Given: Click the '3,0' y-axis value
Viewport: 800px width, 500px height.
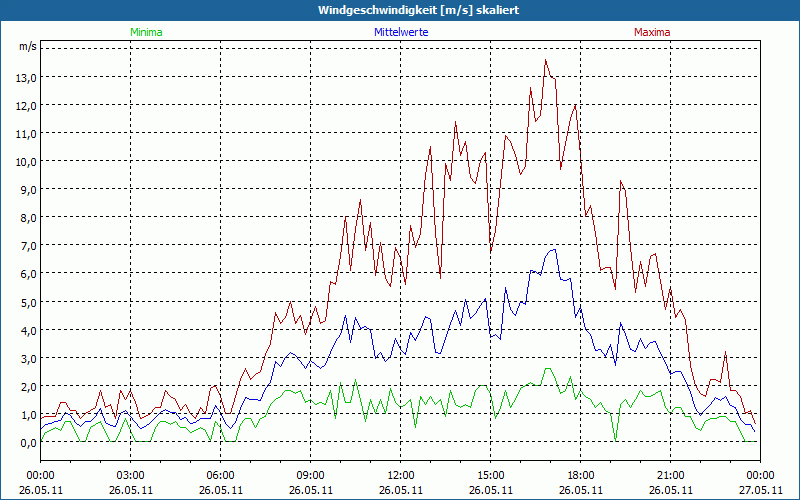Looking at the screenshot, I should (30, 359).
